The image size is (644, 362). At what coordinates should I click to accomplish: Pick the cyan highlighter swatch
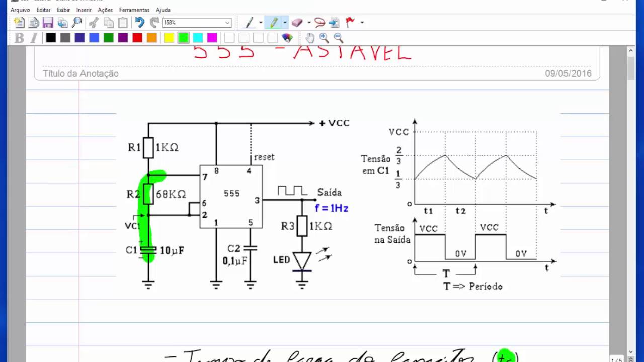coord(198,38)
